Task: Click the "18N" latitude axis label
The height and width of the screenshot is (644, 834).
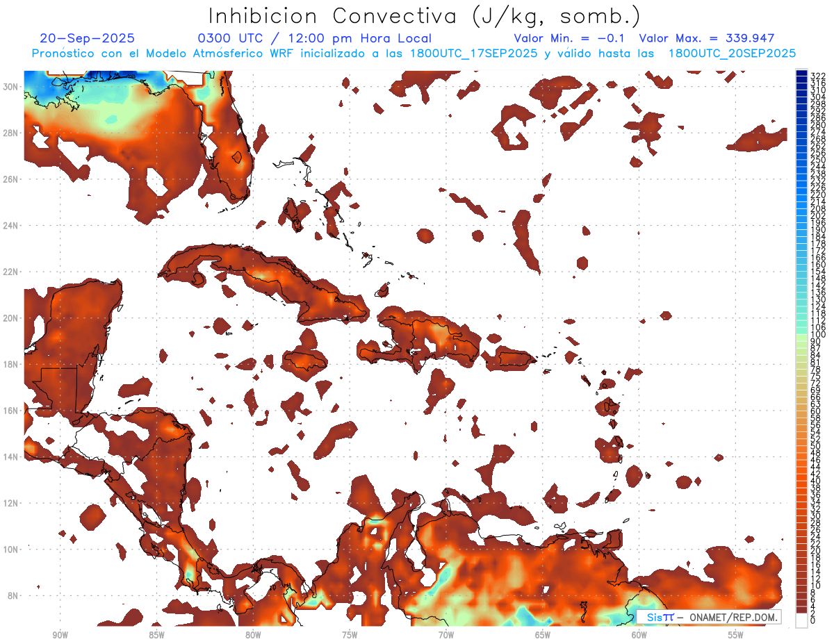Action: [x=10, y=364]
